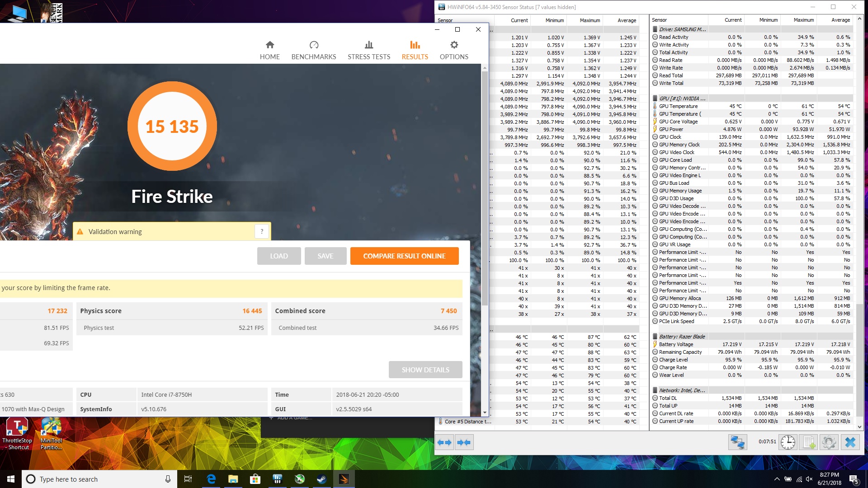
Task: Show hidden system tray icons chevron
Action: coord(777,479)
